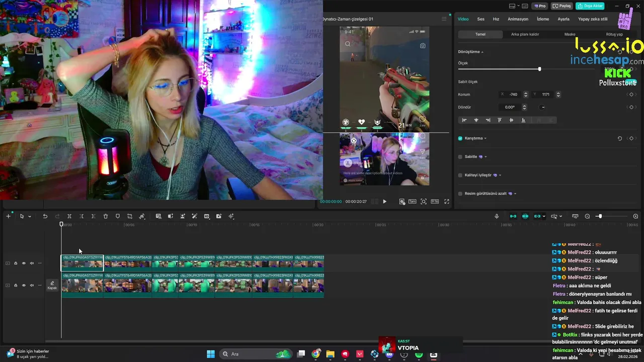
Task: Click the magic wand enhance icon in toolbar
Action: tap(194, 216)
